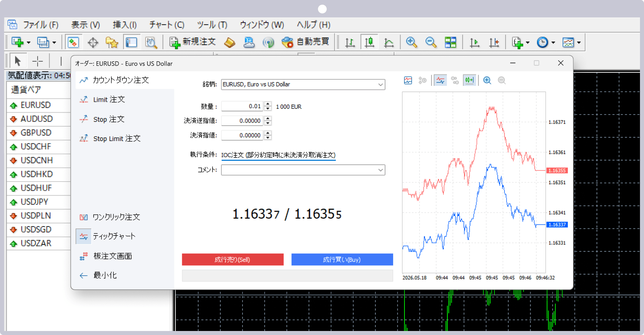This screenshot has width=644, height=335.
Task: Toggle the candle bars icon in dialog toolbar
Action: coord(469,80)
